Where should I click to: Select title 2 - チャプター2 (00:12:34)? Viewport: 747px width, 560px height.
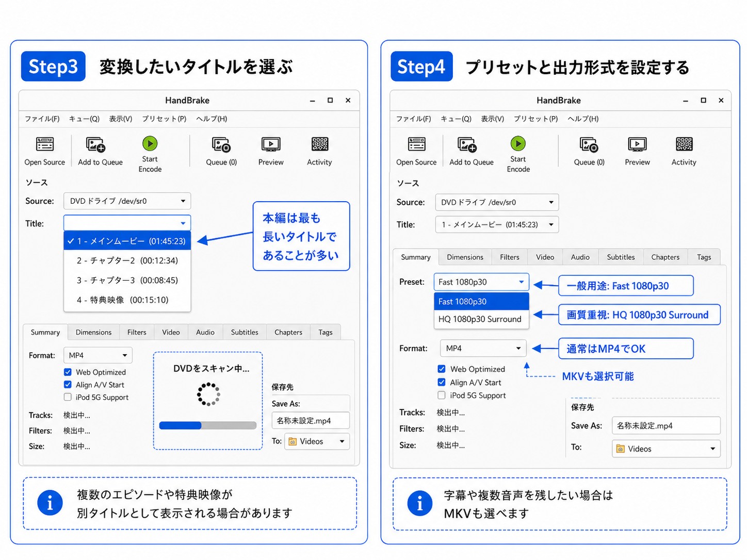pyautogui.click(x=127, y=260)
